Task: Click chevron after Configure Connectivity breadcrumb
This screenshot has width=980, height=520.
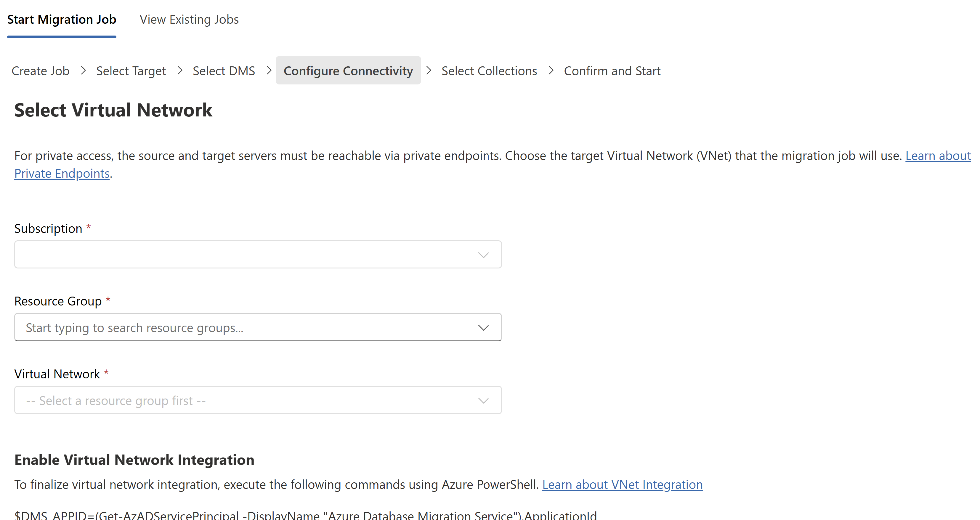Action: pyautogui.click(x=429, y=71)
